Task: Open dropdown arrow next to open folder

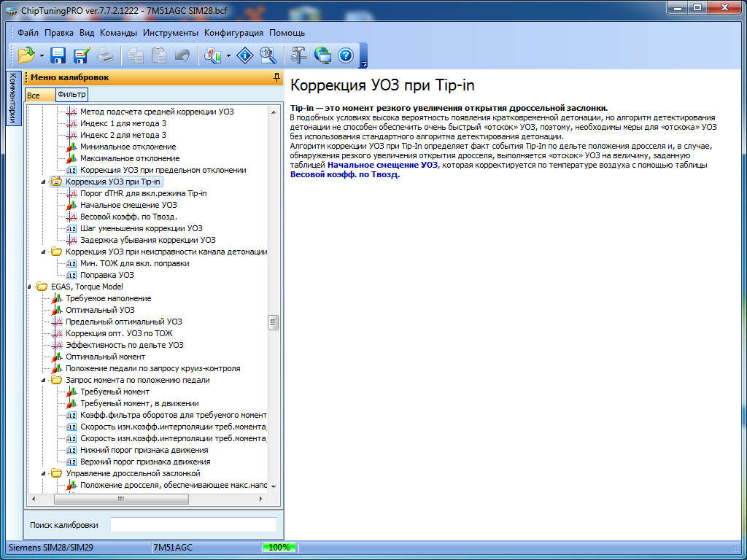Action: tap(42, 56)
